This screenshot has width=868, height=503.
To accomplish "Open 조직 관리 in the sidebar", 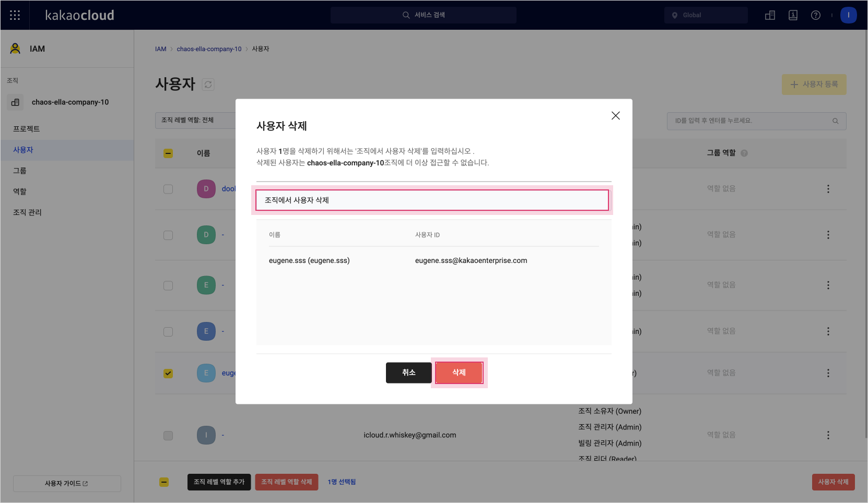I will click(x=67, y=212).
